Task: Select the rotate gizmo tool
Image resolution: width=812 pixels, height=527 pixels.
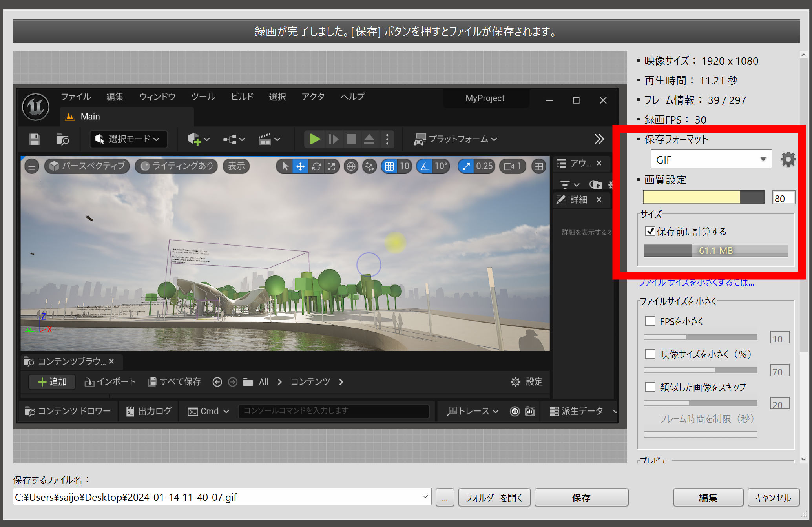Action: (316, 166)
